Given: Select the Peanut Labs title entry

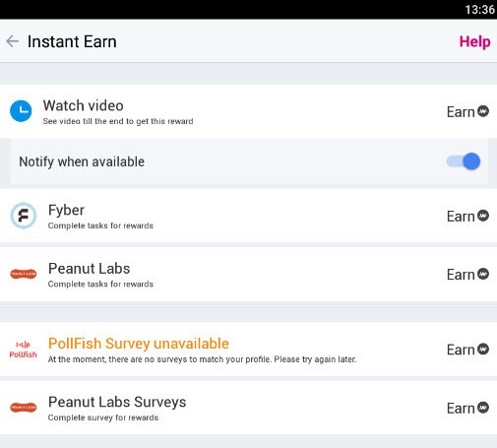Looking at the screenshot, I should [90, 269].
